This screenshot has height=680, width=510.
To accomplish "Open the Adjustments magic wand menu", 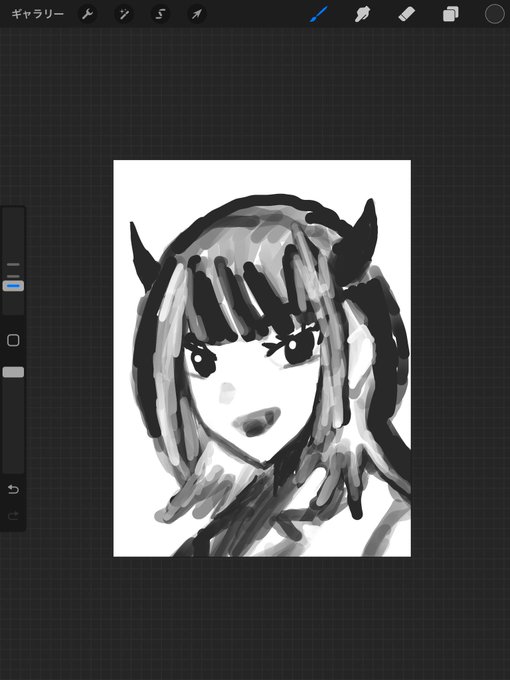I will pyautogui.click(x=124, y=14).
